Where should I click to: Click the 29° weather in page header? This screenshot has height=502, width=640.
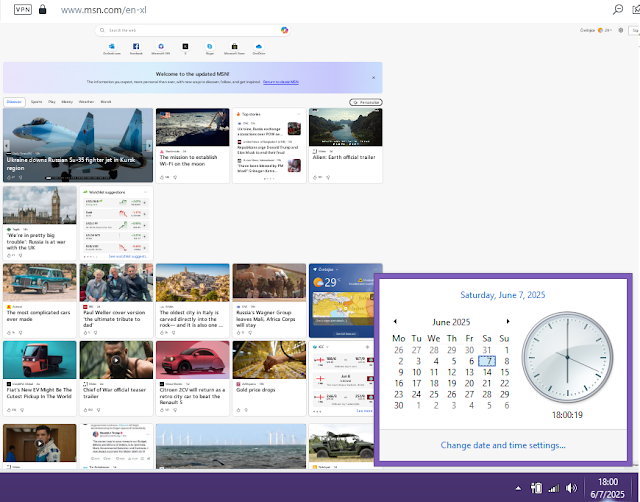click(604, 30)
